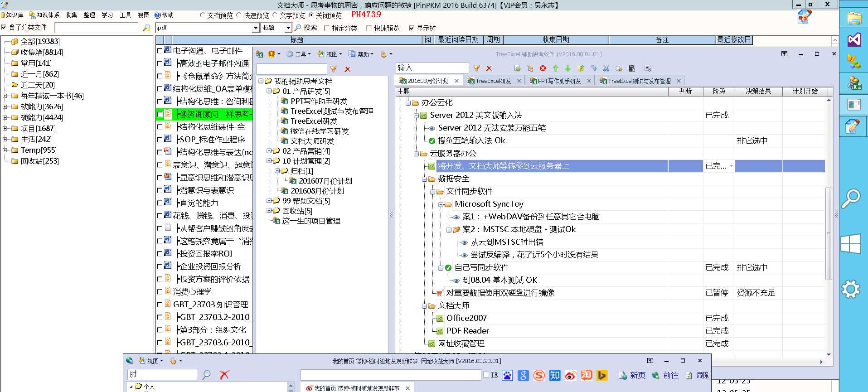Select the 收集箱[8814] folder
The width and height of the screenshot is (868, 392).
click(x=42, y=52)
